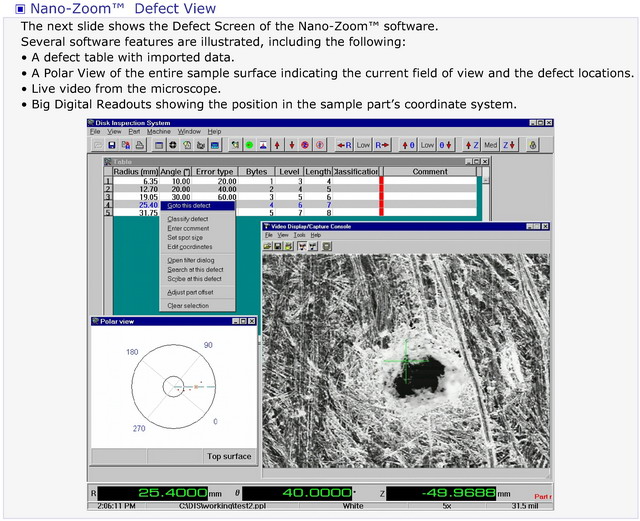Viewport: 640px width, 521px height.
Task: Click the 'Top surface' status pane in Polar view
Action: tap(229, 456)
